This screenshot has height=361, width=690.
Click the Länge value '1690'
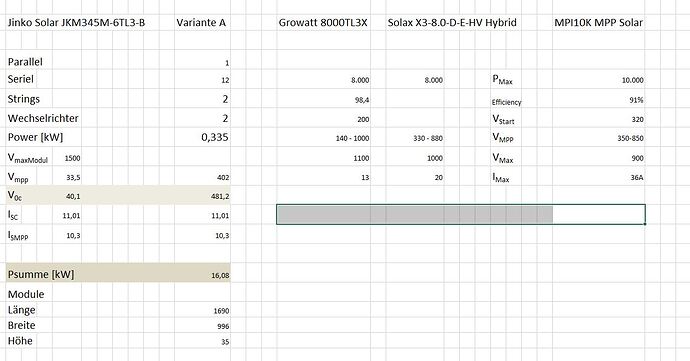tap(221, 311)
